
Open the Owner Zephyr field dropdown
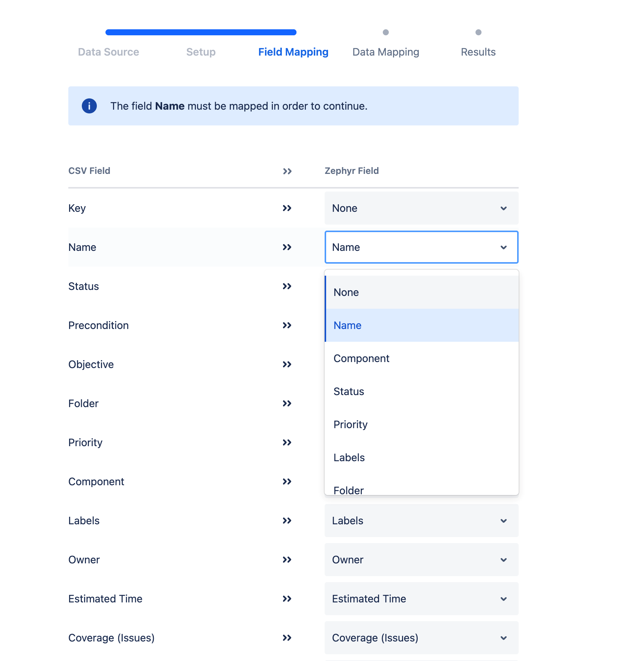click(x=421, y=560)
